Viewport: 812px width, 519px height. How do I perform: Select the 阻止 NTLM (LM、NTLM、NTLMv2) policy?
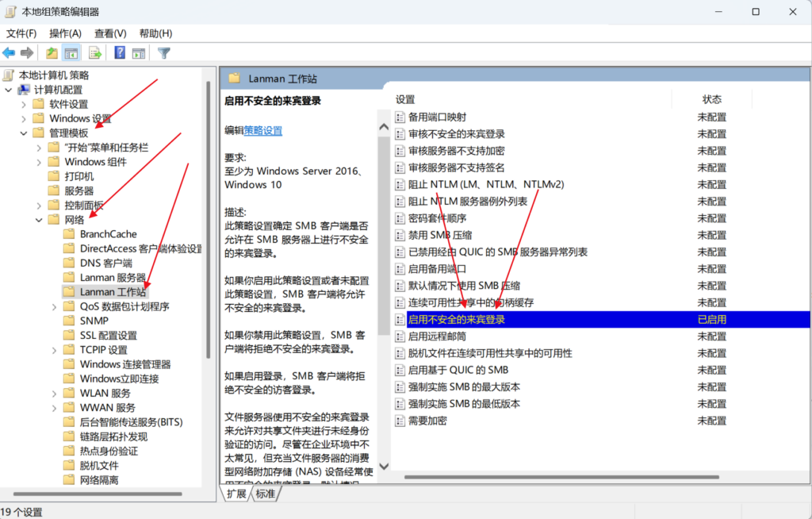click(x=486, y=185)
